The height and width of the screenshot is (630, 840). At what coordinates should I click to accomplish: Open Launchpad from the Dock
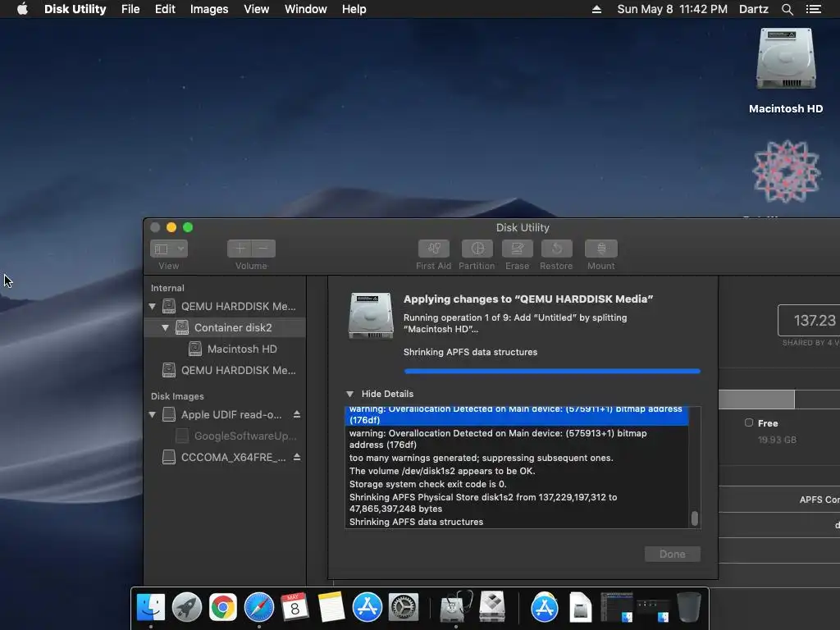pos(187,607)
